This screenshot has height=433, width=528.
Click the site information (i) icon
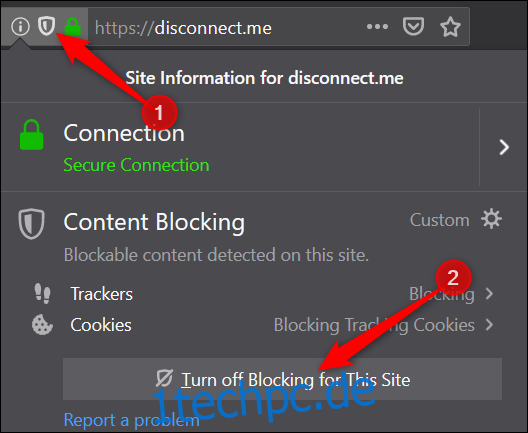pyautogui.click(x=20, y=26)
